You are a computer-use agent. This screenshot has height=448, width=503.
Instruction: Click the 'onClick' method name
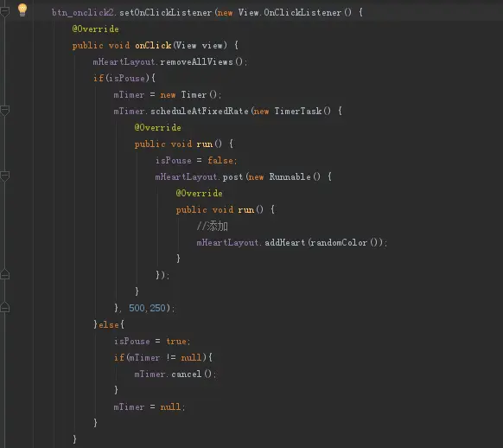point(153,46)
